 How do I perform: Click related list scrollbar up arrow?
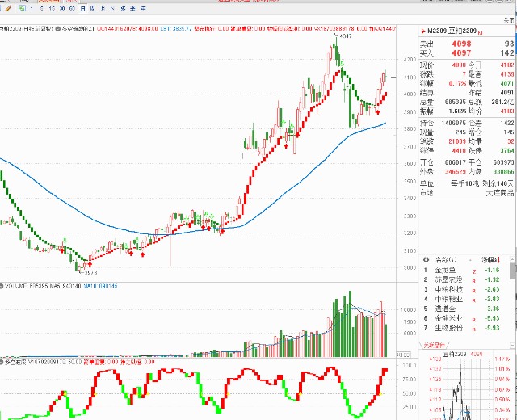pyautogui.click(x=512, y=259)
